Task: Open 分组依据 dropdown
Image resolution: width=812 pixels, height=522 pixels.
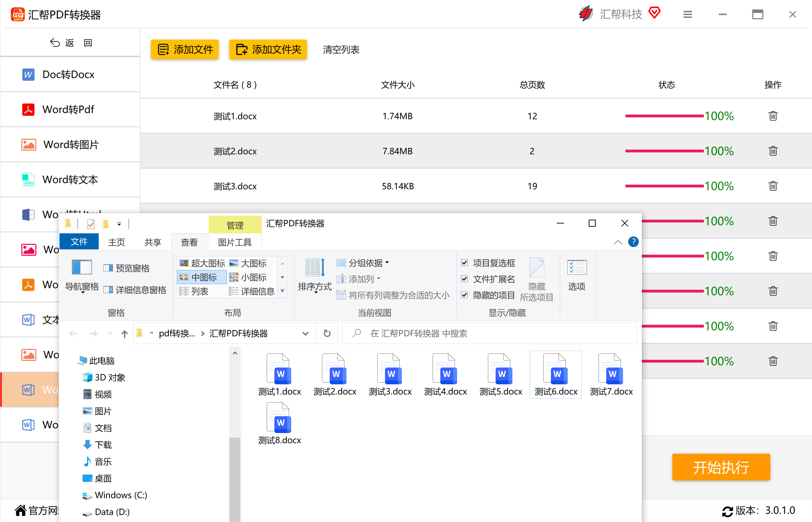Action: click(363, 263)
